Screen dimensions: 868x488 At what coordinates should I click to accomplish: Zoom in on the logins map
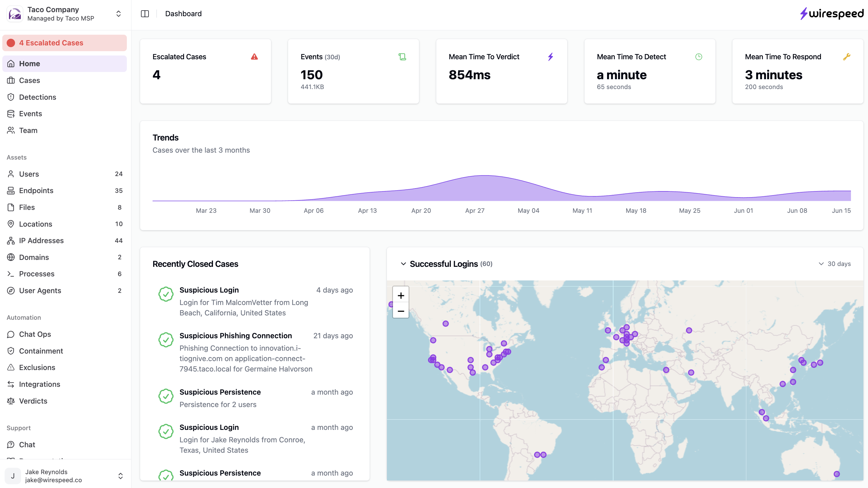pyautogui.click(x=401, y=295)
